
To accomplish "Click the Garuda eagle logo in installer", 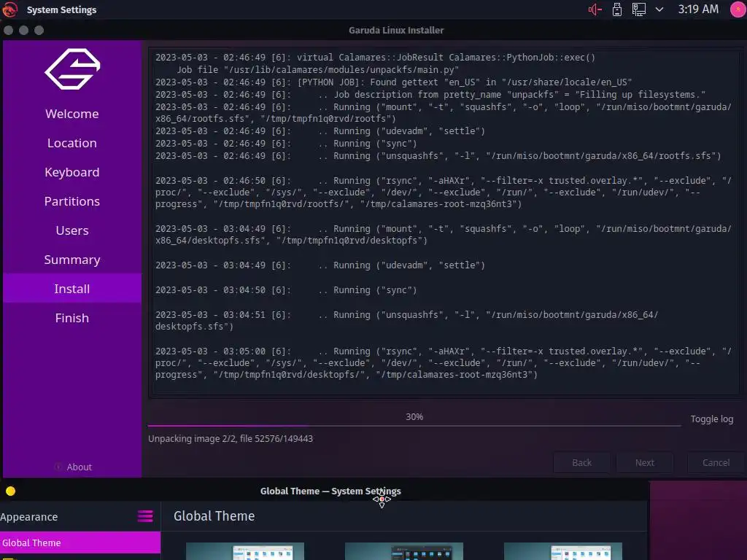I will [72, 69].
